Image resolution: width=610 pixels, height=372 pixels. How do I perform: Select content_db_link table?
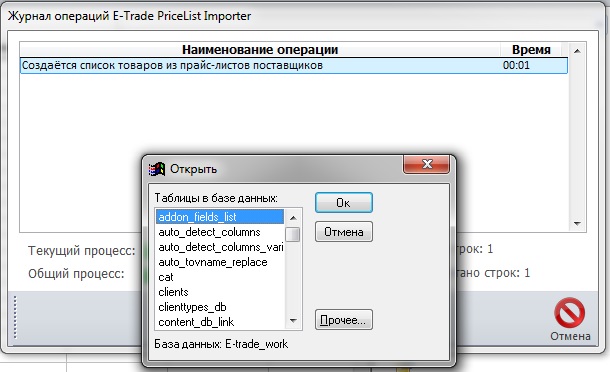point(220,322)
